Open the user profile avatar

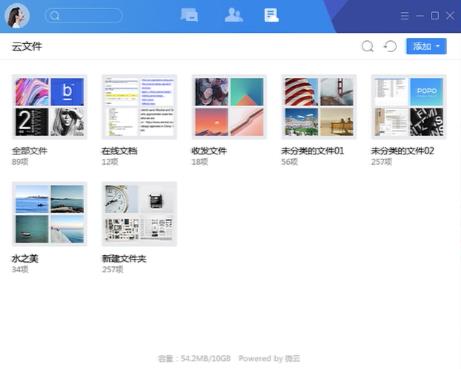pos(17,16)
